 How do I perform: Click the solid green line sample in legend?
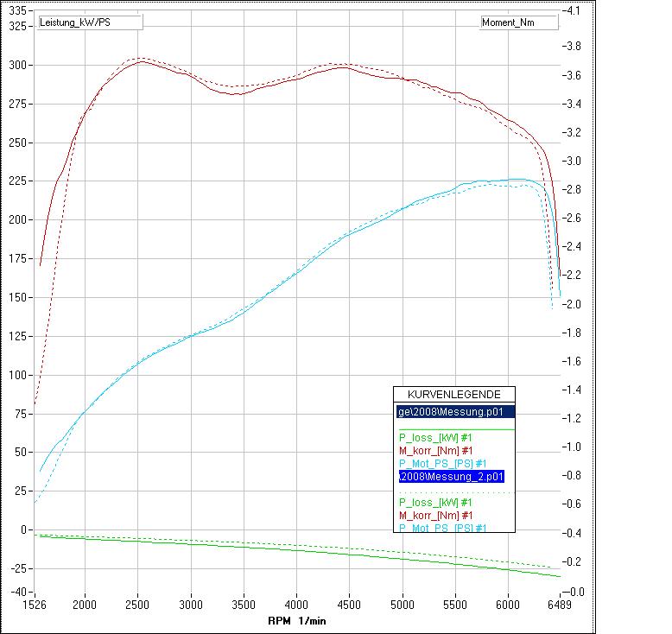tap(454, 429)
